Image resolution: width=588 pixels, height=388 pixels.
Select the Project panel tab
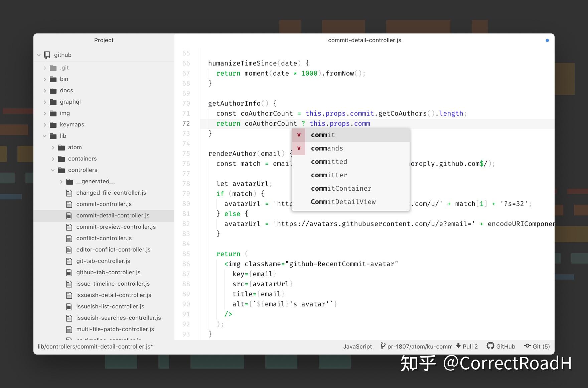coord(104,40)
